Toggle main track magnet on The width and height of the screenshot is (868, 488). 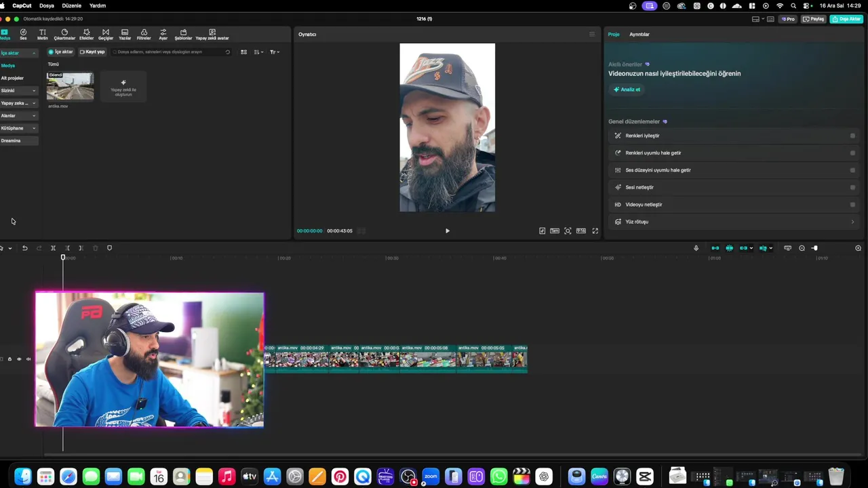[x=715, y=248]
